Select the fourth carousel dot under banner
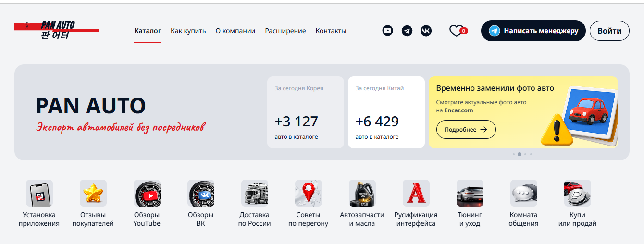Image resolution: width=644 pixels, height=244 pixels. point(531,154)
